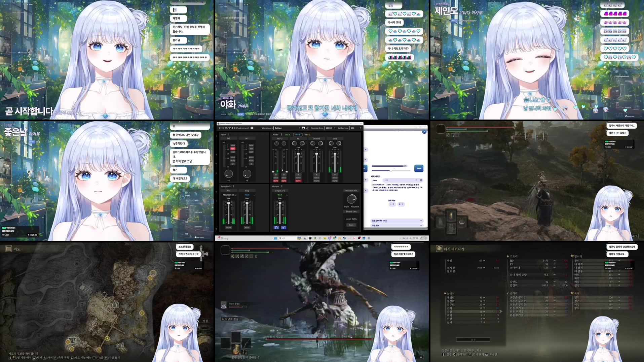This screenshot has width=644, height=362.
Task: Click the save workspace floppy icon
Action: (303, 128)
